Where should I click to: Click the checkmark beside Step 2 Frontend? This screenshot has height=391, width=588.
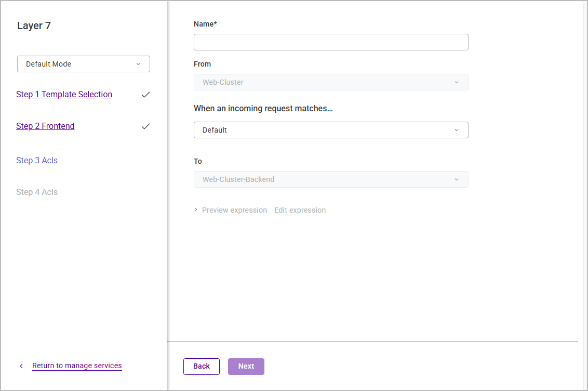145,126
